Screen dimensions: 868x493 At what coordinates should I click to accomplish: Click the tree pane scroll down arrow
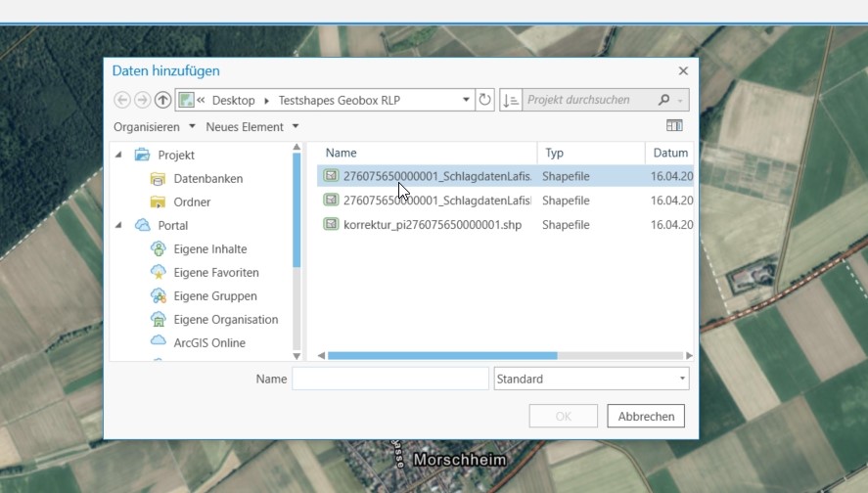(297, 356)
